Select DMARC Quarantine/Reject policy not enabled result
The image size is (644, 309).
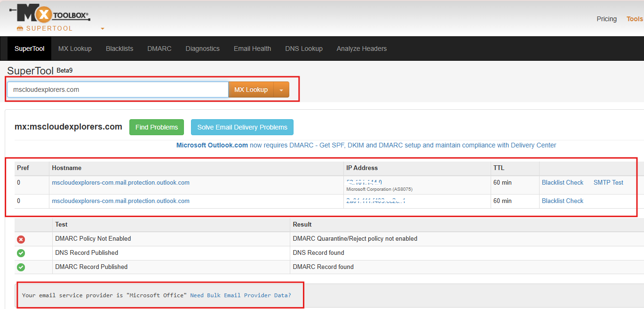point(355,238)
